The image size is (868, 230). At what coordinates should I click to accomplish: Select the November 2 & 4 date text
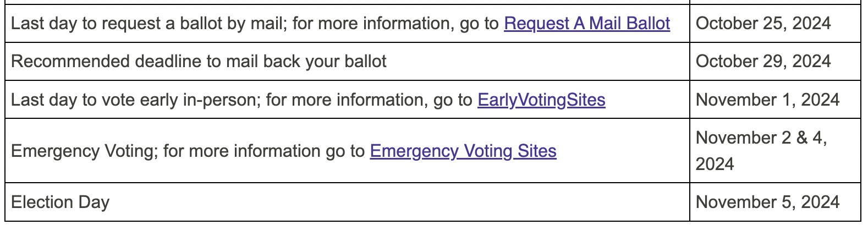[x=761, y=138]
